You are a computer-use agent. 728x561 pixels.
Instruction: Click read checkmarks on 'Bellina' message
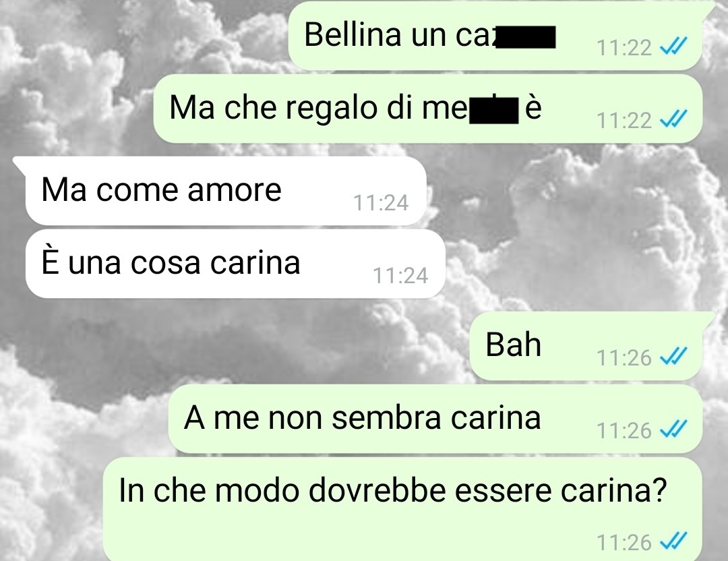tap(673, 47)
